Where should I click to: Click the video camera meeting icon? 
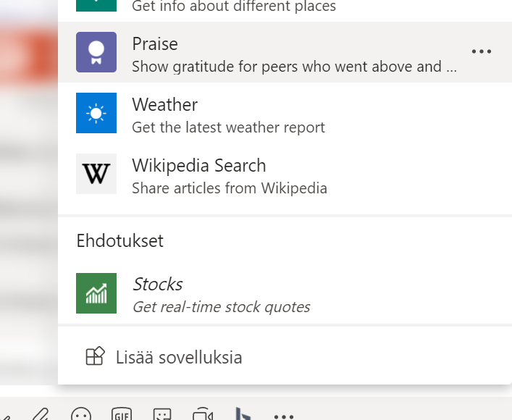203,415
